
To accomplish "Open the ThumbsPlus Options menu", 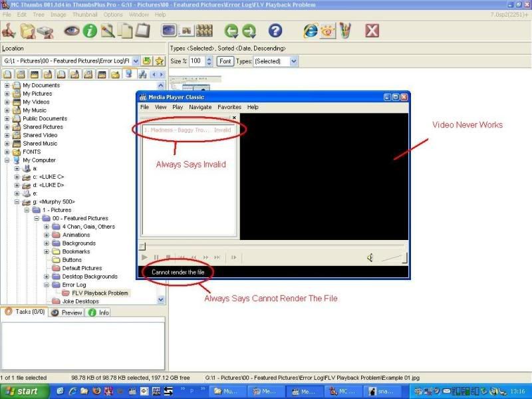I will click(113, 15).
